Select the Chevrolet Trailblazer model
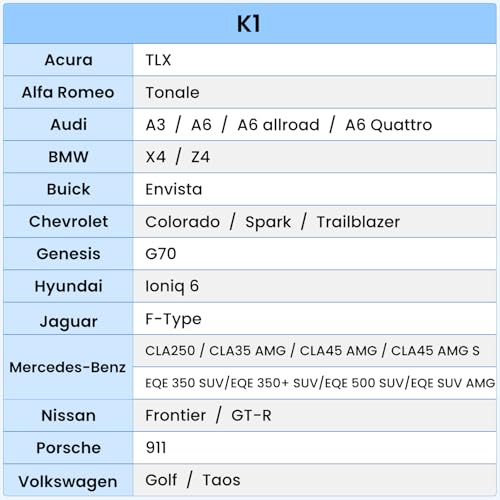 coord(358,222)
